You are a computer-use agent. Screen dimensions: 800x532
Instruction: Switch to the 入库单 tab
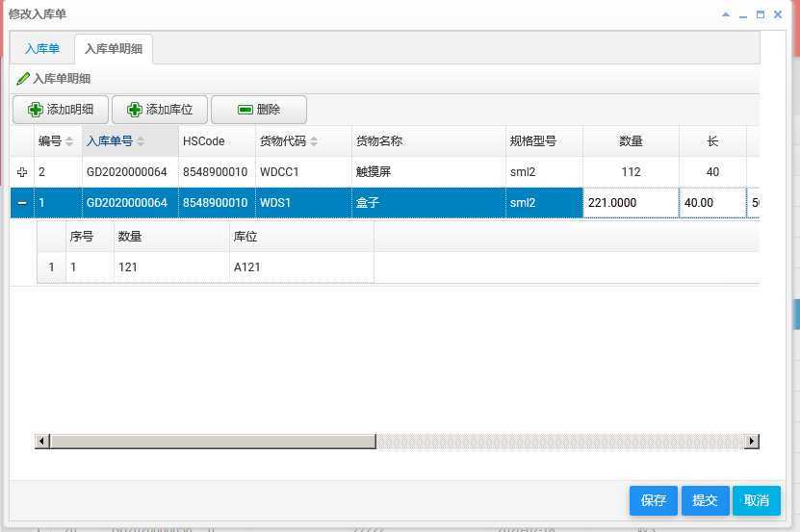[42, 49]
